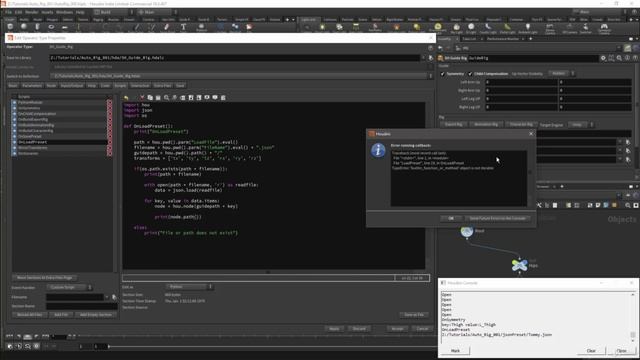Open the Target Engine dropdown
Viewport: 640px width, 360px height.
(x=582, y=124)
